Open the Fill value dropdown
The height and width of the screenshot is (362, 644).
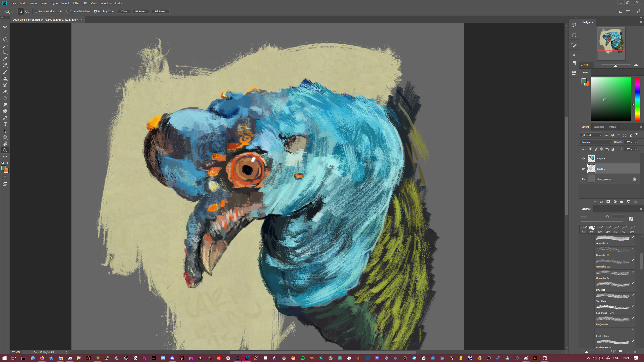tap(635, 149)
